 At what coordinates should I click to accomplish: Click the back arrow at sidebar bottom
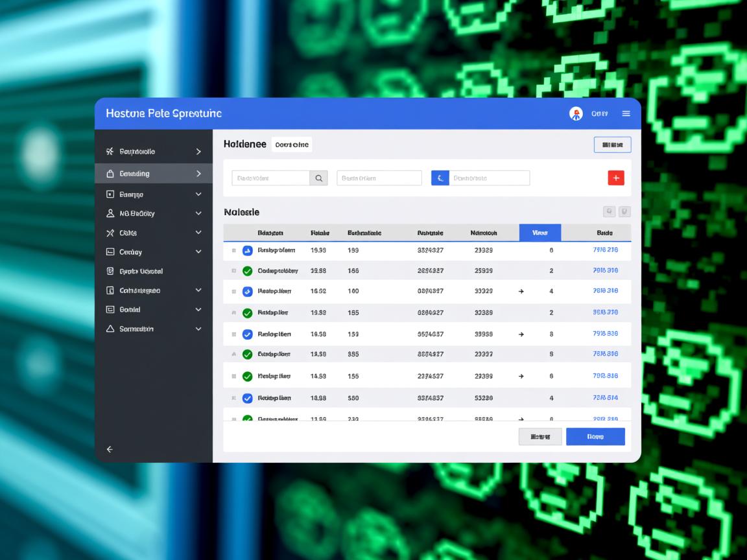click(110, 449)
